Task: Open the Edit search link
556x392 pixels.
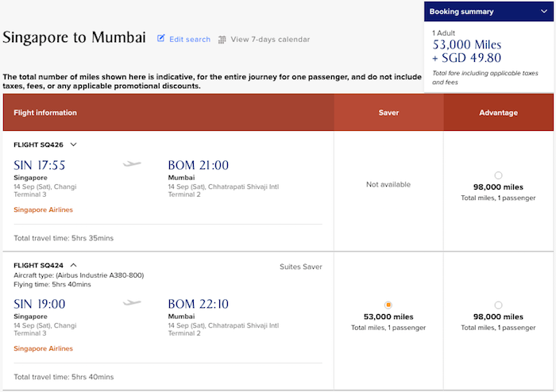Action: [190, 40]
